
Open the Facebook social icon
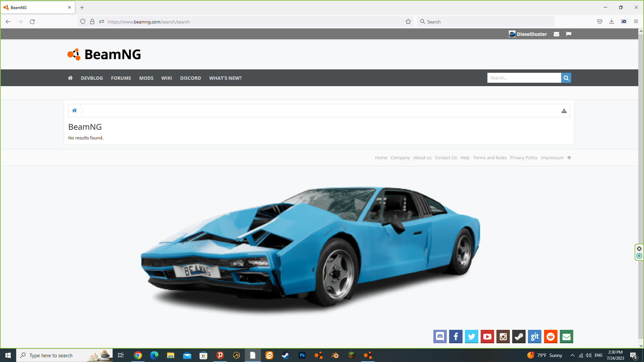(x=455, y=337)
